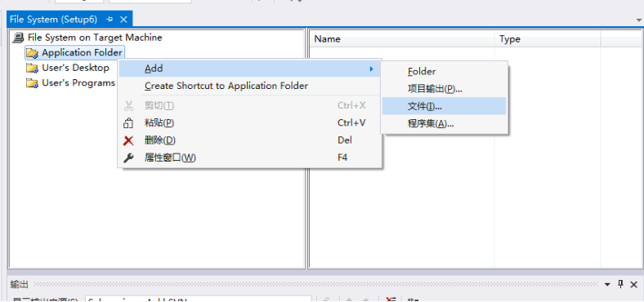Image resolution: width=644 pixels, height=302 pixels.
Task: Click the wrench properties icon
Action: point(128,158)
